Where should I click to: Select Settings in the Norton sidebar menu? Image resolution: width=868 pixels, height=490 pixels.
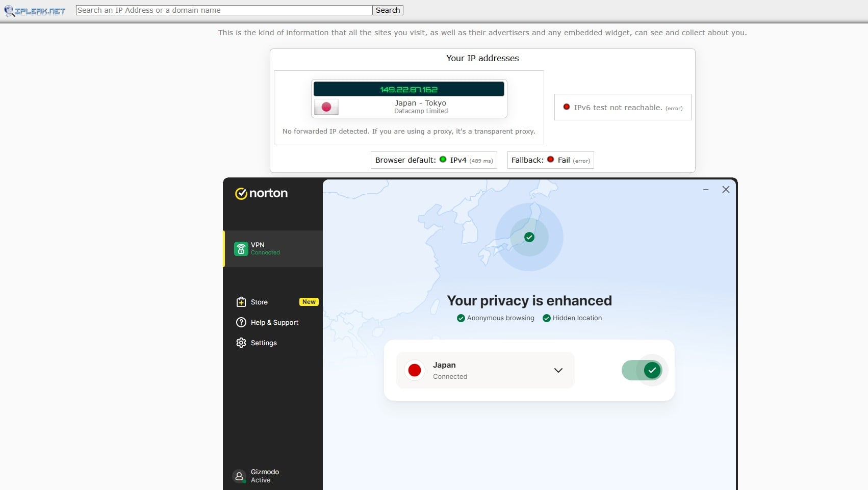coord(263,343)
